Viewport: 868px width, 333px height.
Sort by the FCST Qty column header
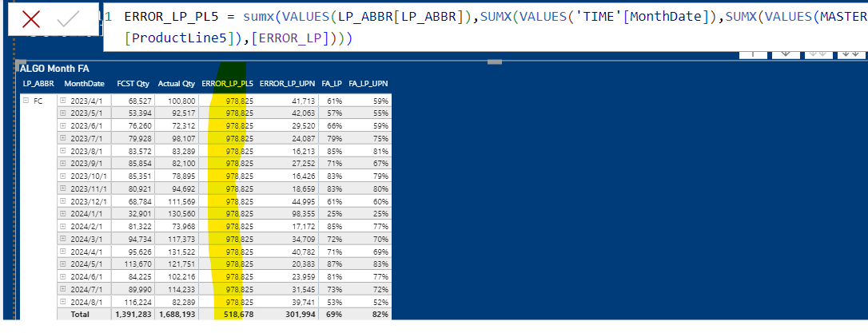(x=133, y=84)
